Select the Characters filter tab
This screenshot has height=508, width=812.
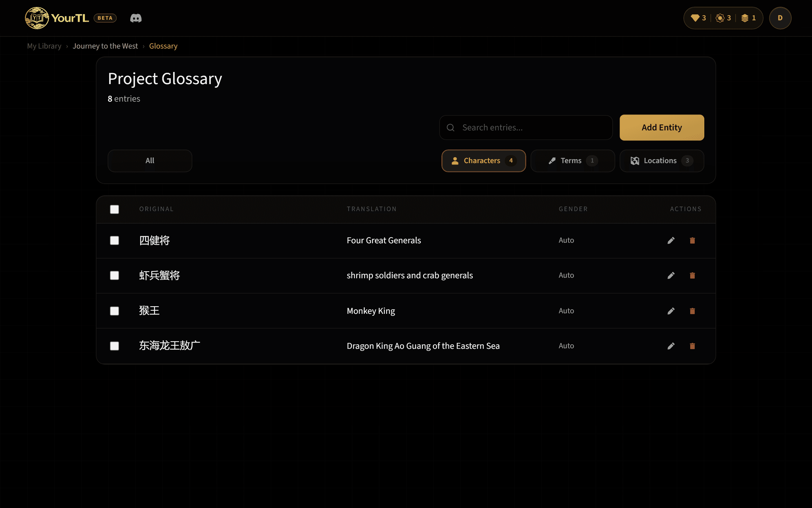pyautogui.click(x=484, y=161)
